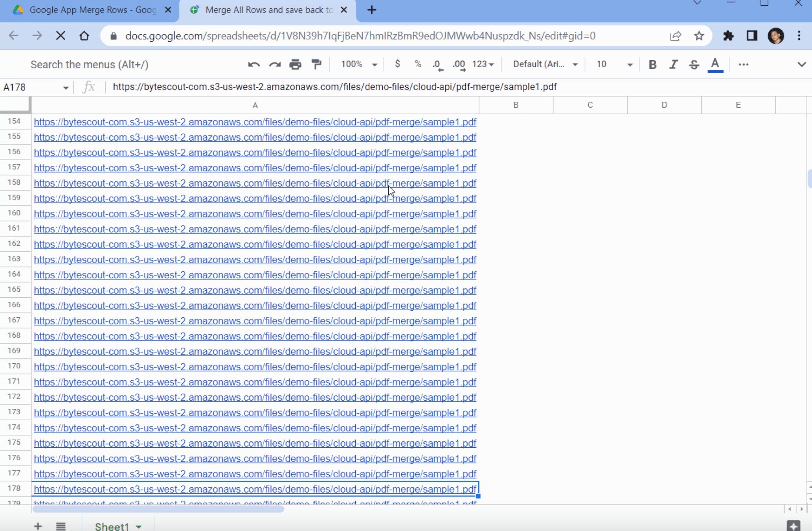Click the Print icon in toolbar

(295, 64)
